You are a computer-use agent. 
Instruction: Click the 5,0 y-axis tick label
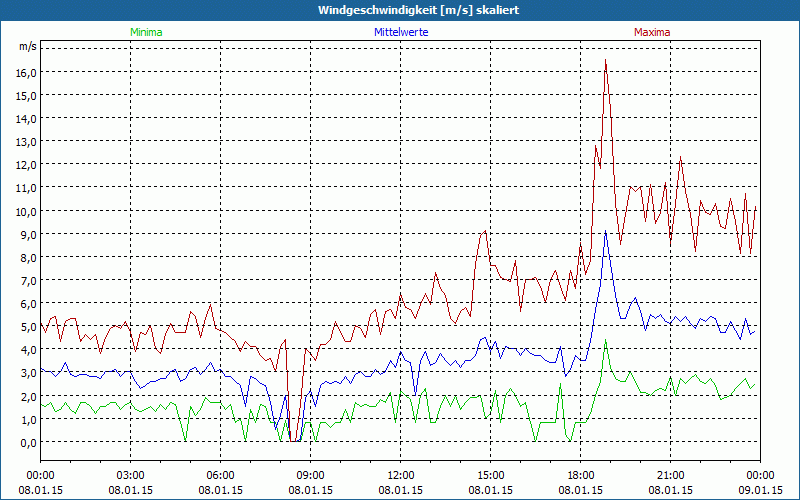[x=26, y=326]
